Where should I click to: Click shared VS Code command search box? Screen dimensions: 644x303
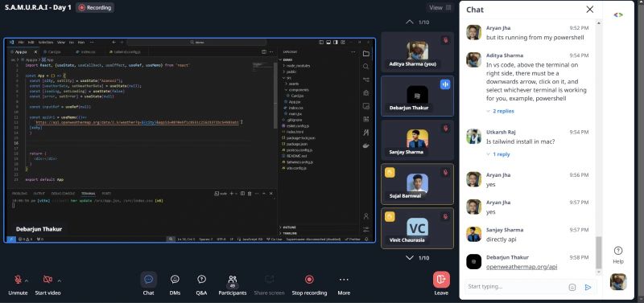[x=196, y=43]
